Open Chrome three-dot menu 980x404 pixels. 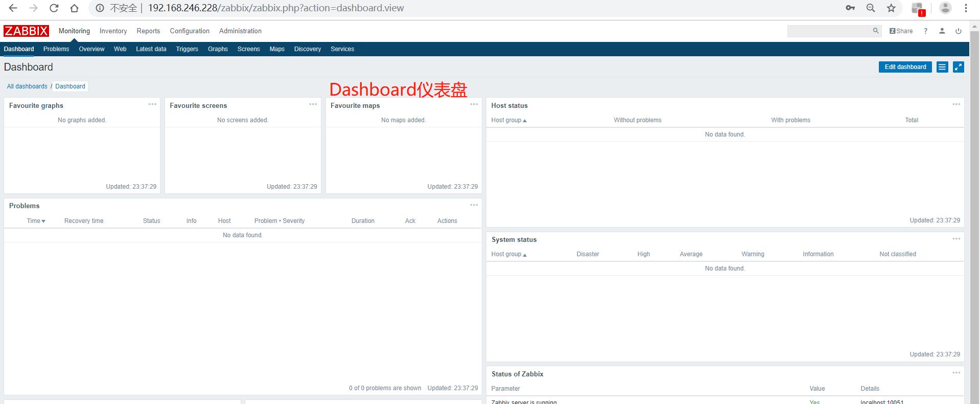966,8
